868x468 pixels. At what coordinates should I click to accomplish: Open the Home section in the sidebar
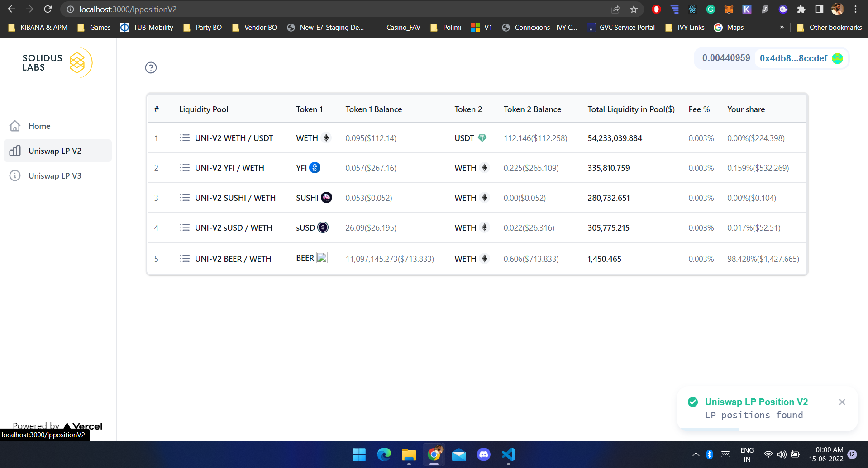(39, 126)
